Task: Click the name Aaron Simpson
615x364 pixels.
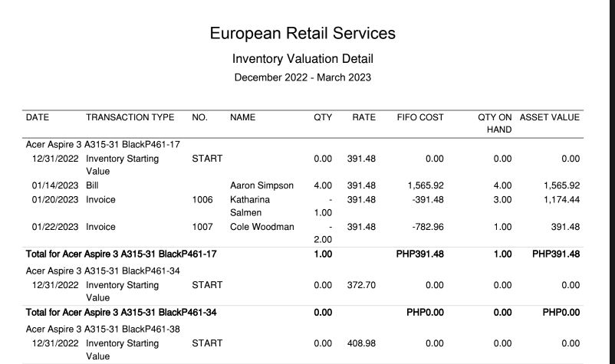Action: coord(261,185)
